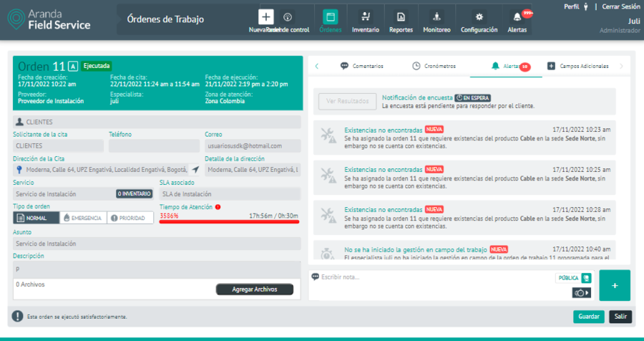
Task: Switch order type to PRIORIDAD
Action: pyautogui.click(x=130, y=218)
